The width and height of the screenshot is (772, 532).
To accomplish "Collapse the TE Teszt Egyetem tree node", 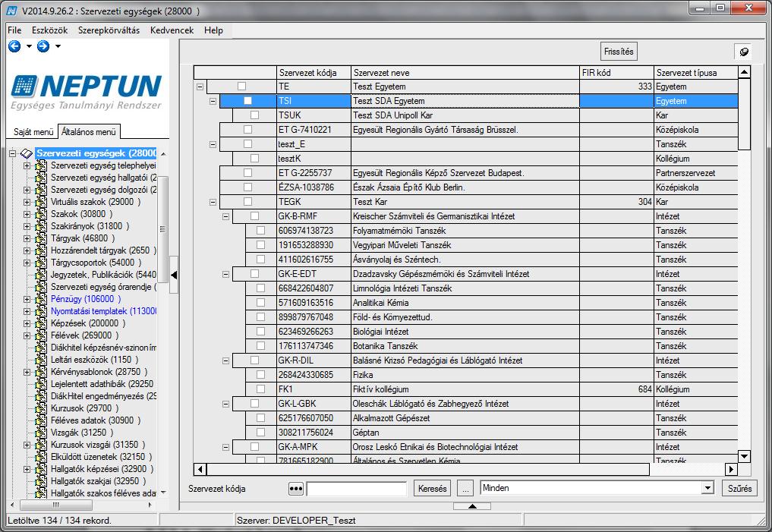I will (200, 87).
